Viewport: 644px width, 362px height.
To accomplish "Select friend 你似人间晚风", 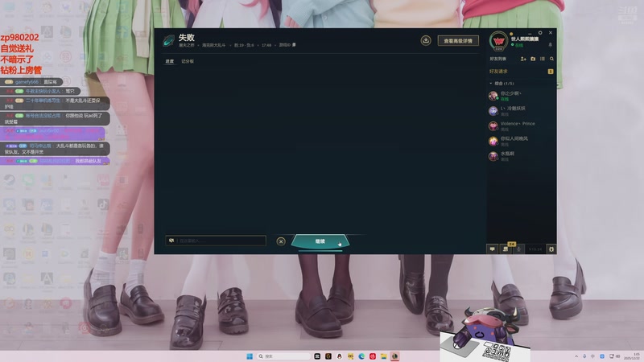I will coord(522,142).
